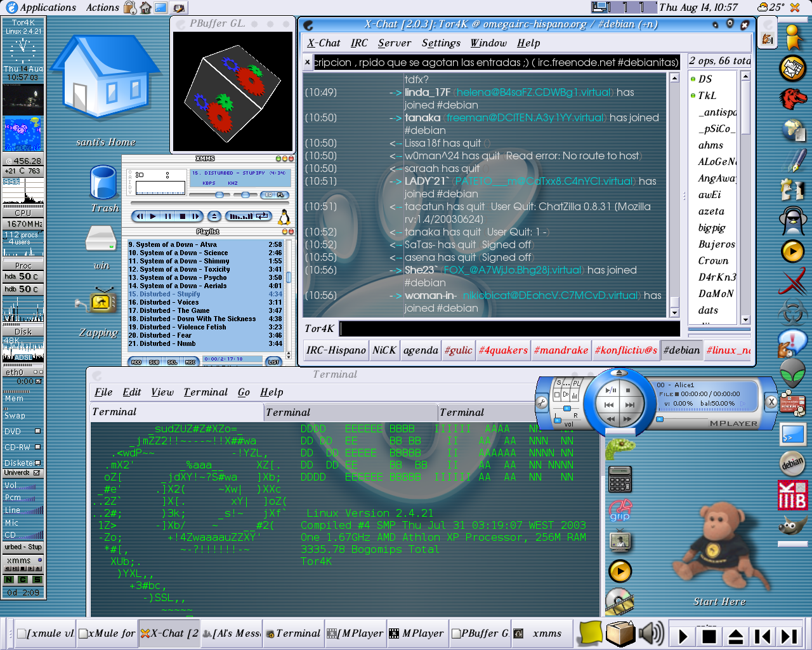Click the XMMS stop button
Viewport: 812px width, 650px height.
click(182, 216)
